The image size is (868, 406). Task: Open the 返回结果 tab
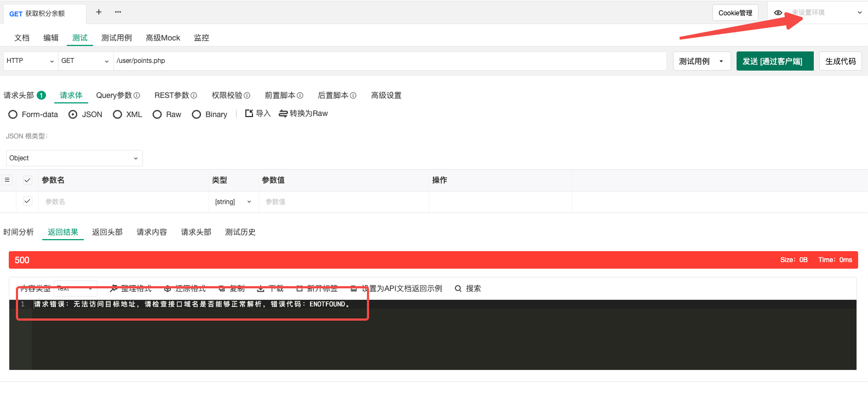click(x=63, y=232)
